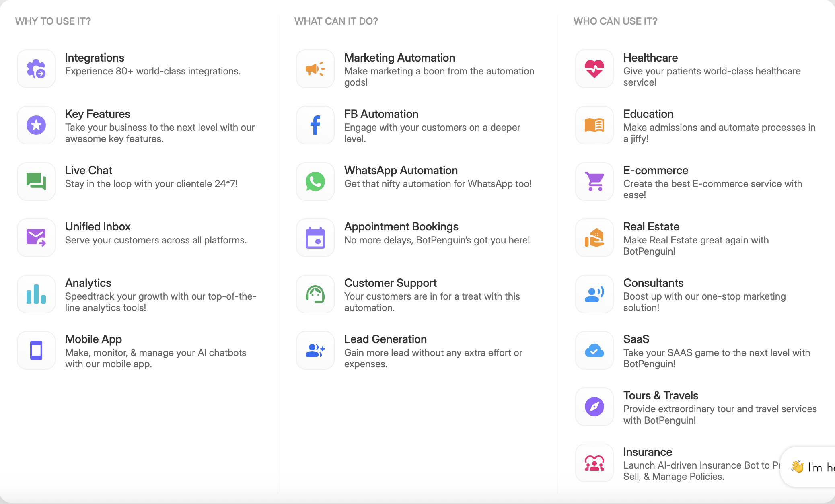Image resolution: width=835 pixels, height=504 pixels.
Task: Go to Lead Generation
Action: click(385, 339)
